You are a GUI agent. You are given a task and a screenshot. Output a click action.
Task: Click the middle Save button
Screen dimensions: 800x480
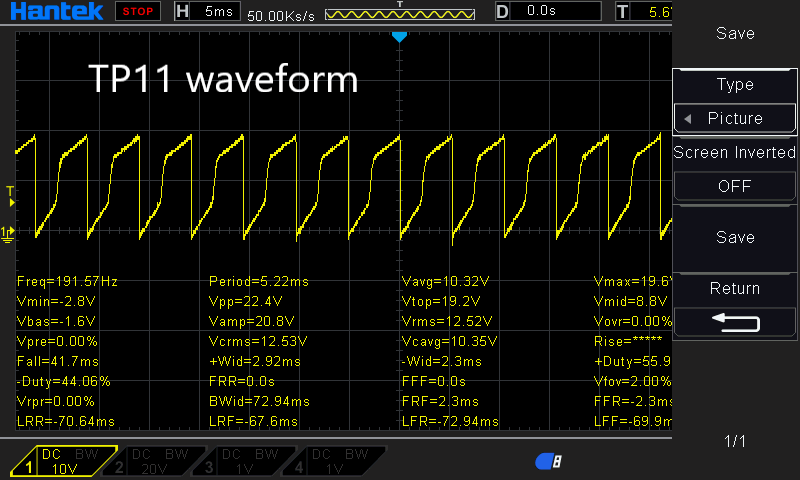pos(735,237)
